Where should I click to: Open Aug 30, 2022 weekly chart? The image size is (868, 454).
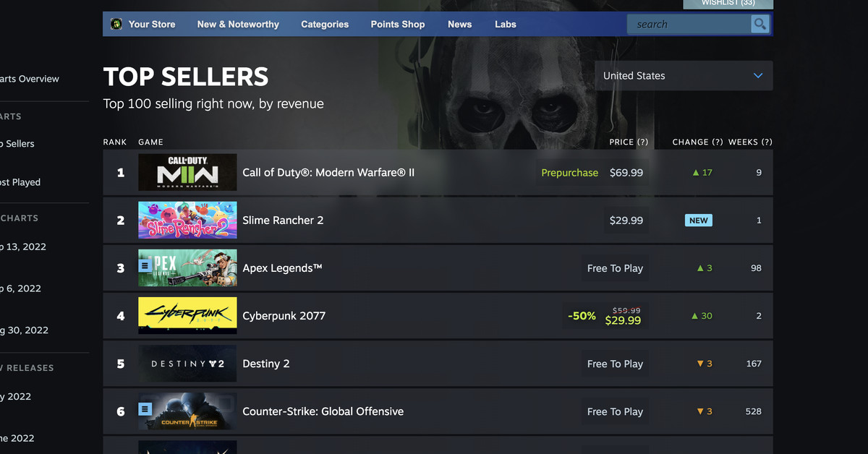pos(24,330)
